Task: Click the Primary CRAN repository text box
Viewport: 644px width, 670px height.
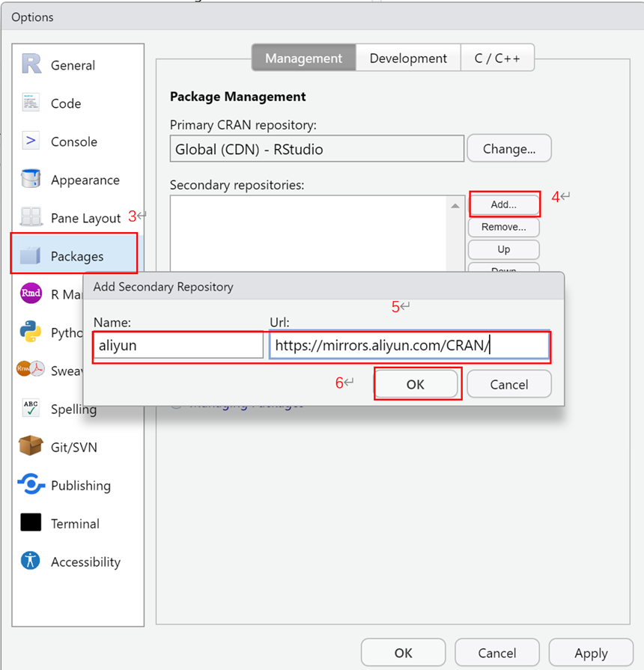Action: (317, 149)
